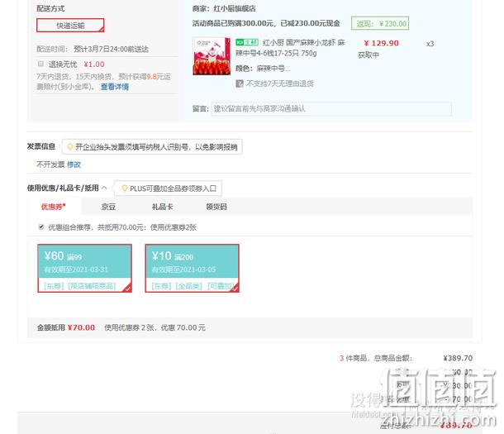This screenshot has height=434, width=504.
Task: Click 修改 to edit invoice info
Action: 74,165
